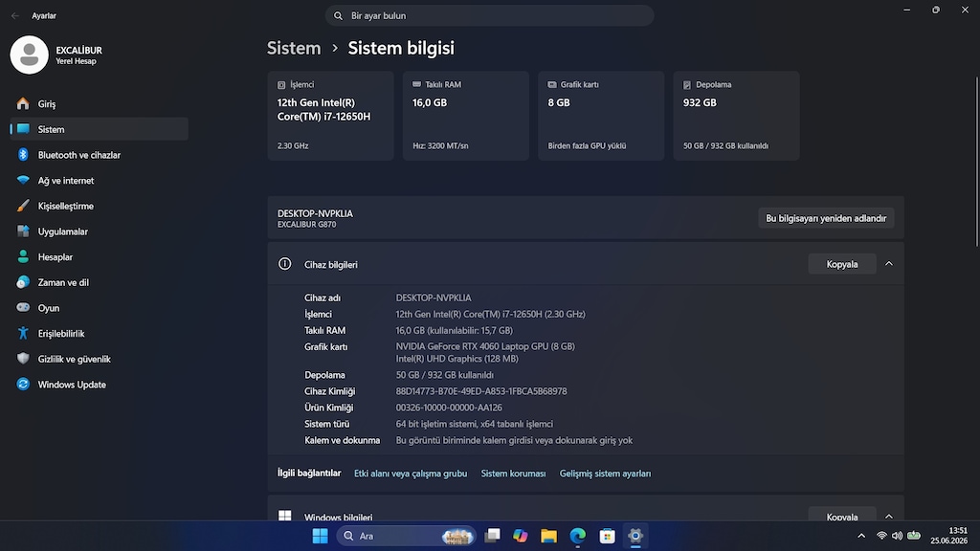
Task: Click the battery tray icon
Action: click(x=914, y=536)
